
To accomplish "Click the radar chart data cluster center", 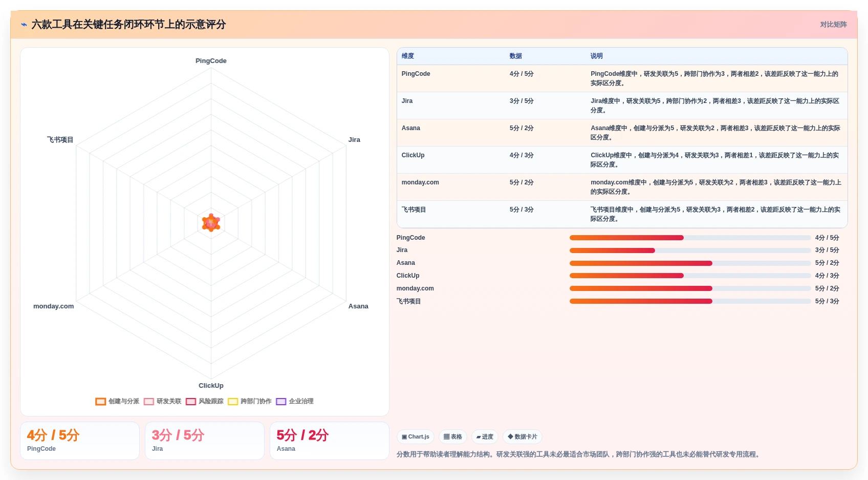I will point(211,223).
